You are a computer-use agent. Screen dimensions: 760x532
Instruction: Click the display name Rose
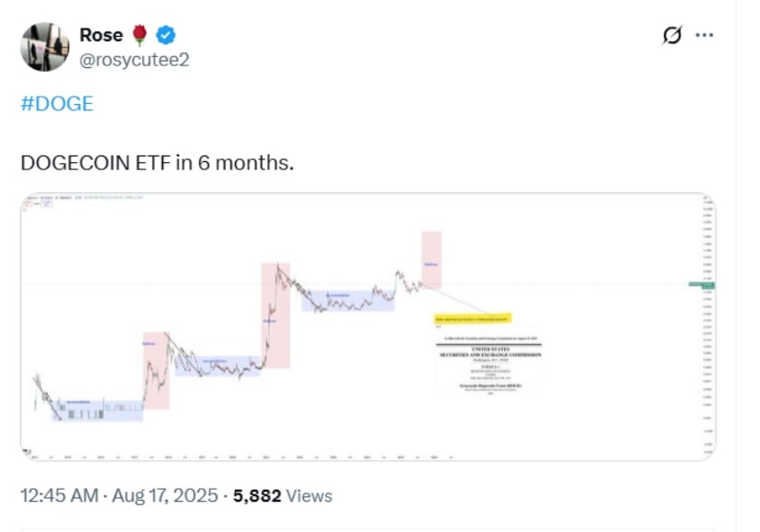tap(101, 35)
